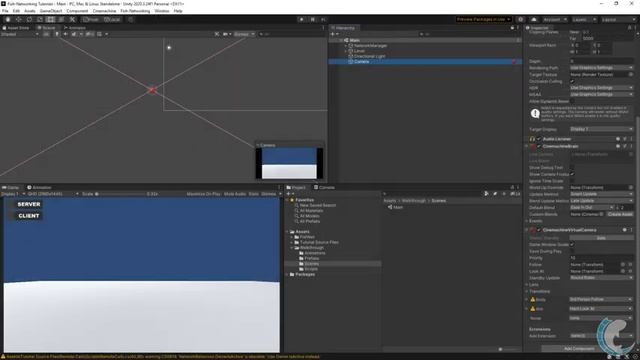Screen dimensions: 640x360
Task: Select the Scale tool
Action: tap(40, 19)
